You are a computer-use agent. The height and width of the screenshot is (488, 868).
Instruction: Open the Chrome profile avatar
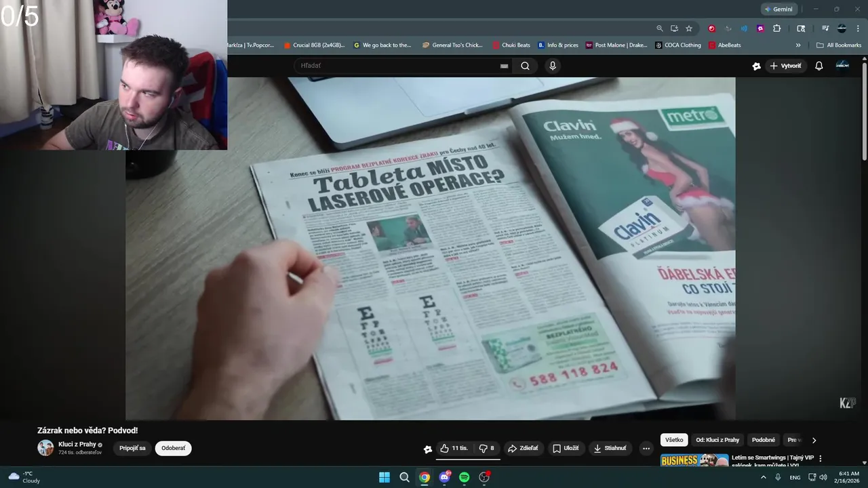(x=842, y=28)
